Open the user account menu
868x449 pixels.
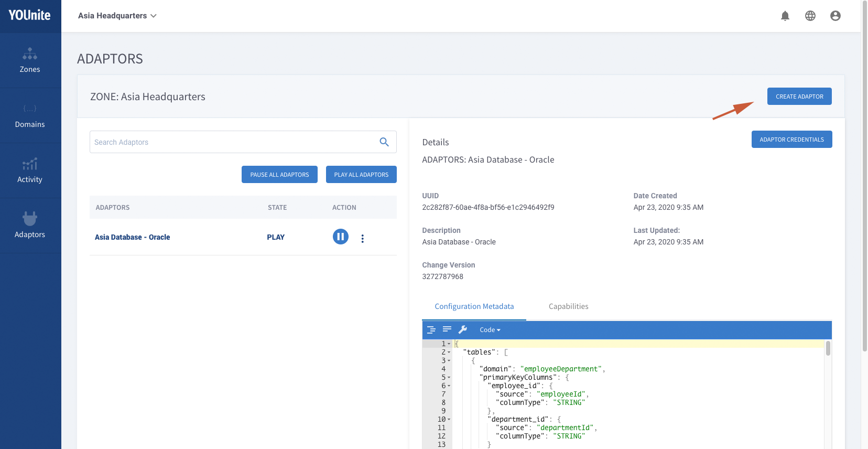[836, 16]
